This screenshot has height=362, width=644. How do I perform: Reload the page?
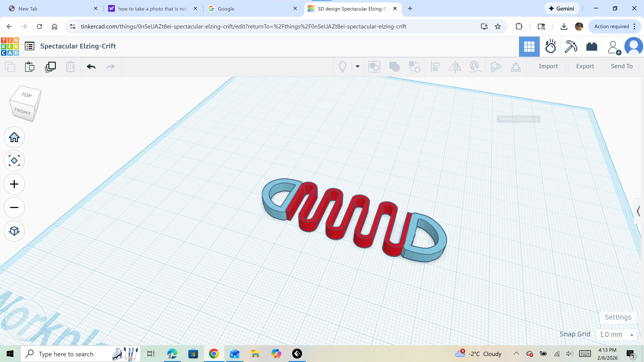pos(39,26)
